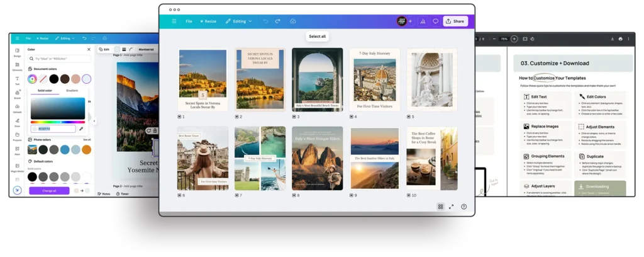Open the Montserrat font dropdown
The image size is (644, 257).
(147, 49)
